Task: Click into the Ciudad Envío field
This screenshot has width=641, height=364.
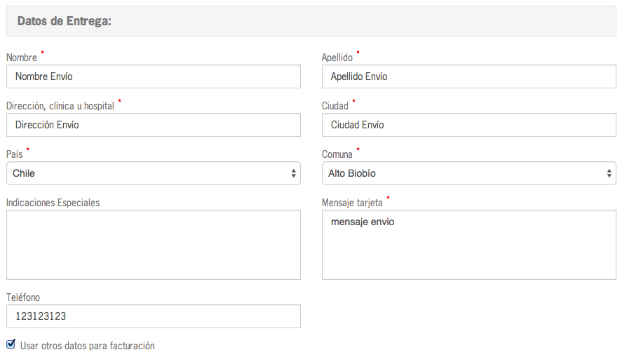Action: (x=468, y=125)
